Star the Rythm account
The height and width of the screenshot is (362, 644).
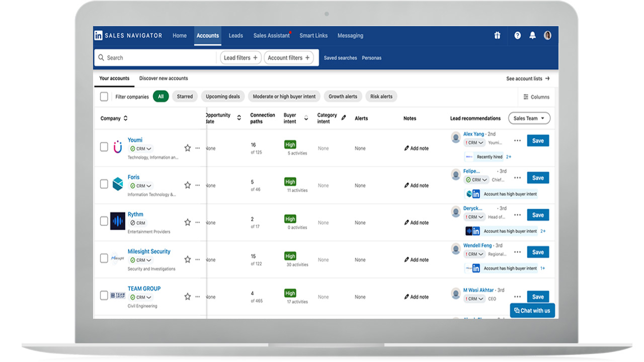(x=188, y=222)
